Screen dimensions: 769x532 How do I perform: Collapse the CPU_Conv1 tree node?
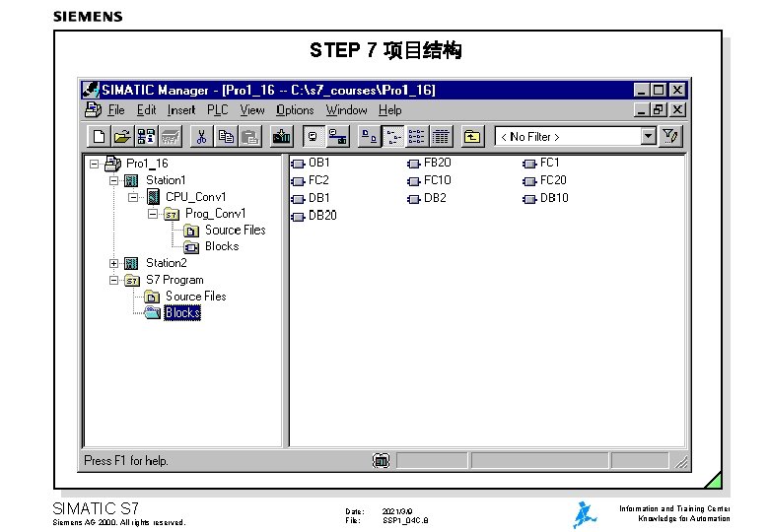pyautogui.click(x=133, y=197)
